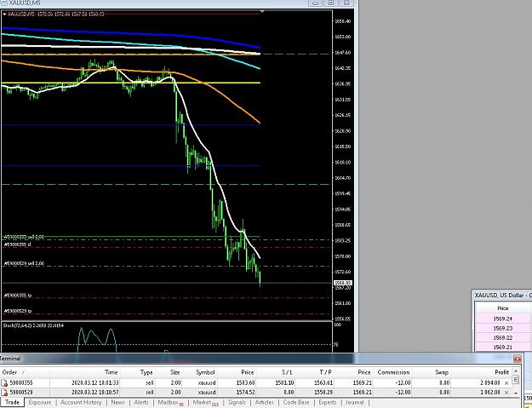532x408 pixels.
Task: Select the 1 062.00 profit cell
Action: [490, 393]
